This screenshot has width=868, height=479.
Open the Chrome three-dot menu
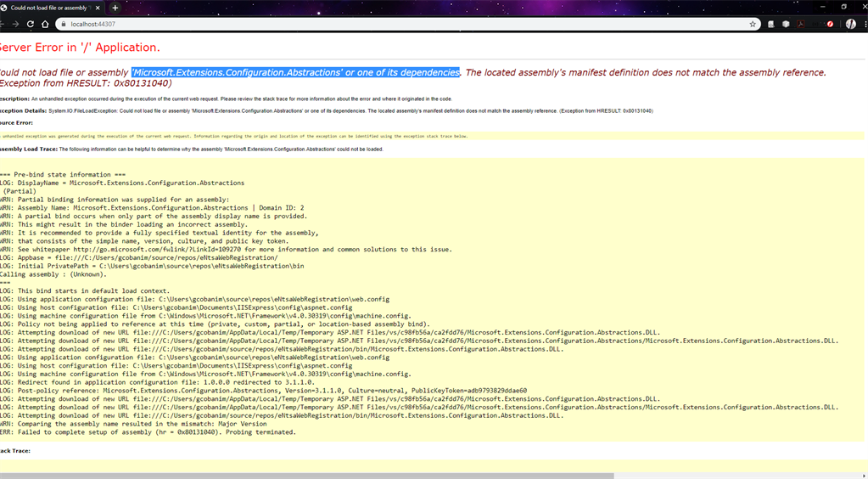[865, 25]
